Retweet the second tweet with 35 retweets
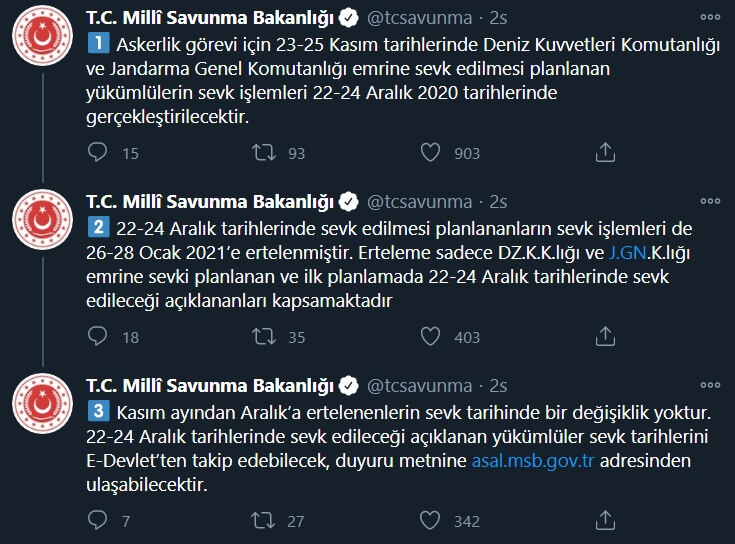 click(264, 337)
